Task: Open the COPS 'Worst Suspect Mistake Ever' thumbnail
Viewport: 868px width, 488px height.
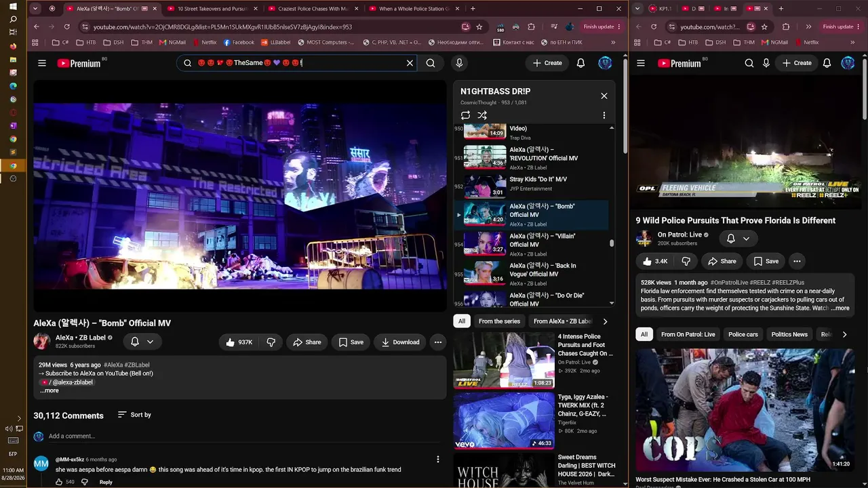Action: 745,409
